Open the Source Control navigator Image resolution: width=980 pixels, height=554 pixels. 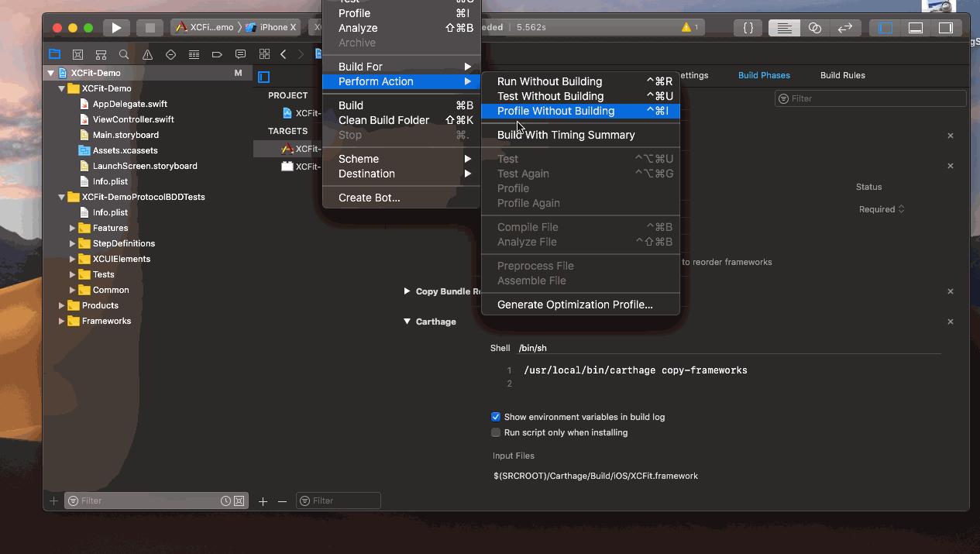(x=77, y=54)
